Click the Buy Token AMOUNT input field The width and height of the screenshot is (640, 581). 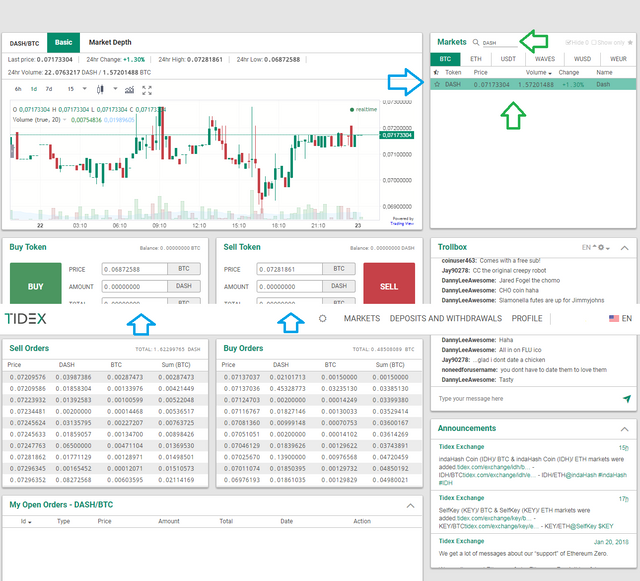click(135, 286)
